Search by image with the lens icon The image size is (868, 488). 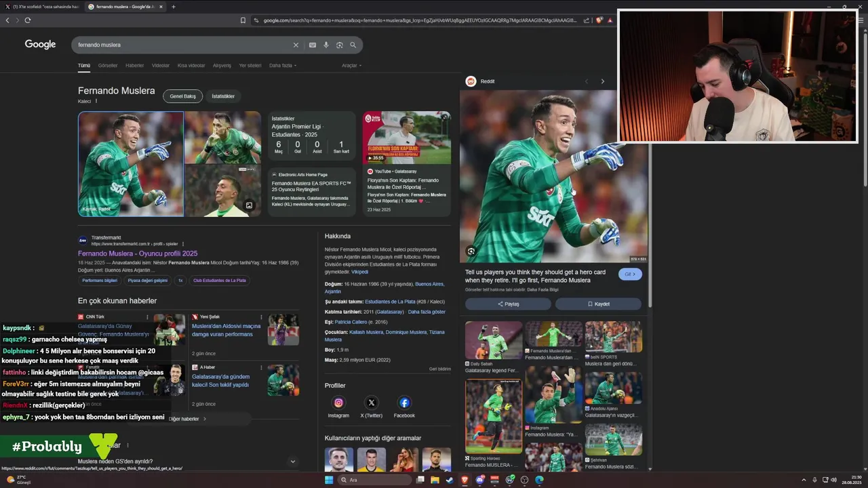(339, 45)
